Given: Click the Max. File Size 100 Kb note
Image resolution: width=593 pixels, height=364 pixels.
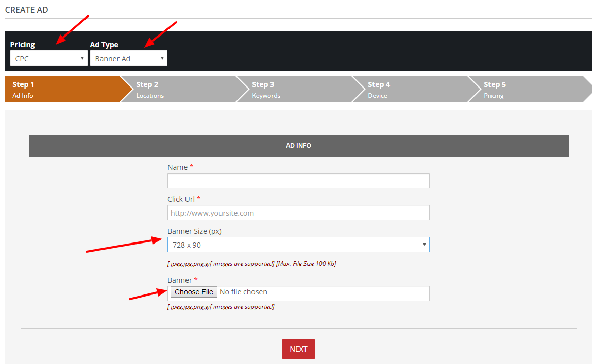Looking at the screenshot, I should (306, 264).
